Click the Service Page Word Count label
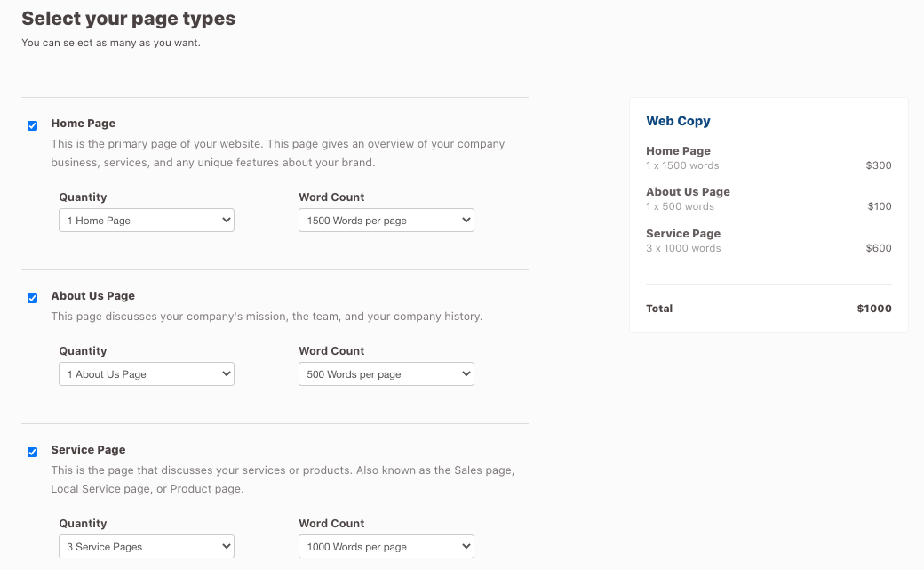 [330, 523]
